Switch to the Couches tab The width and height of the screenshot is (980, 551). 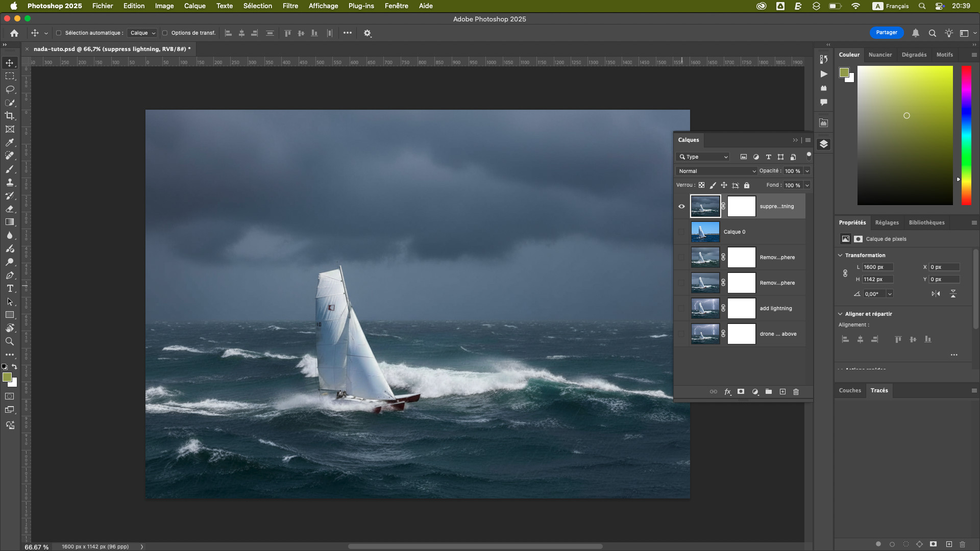pyautogui.click(x=850, y=391)
